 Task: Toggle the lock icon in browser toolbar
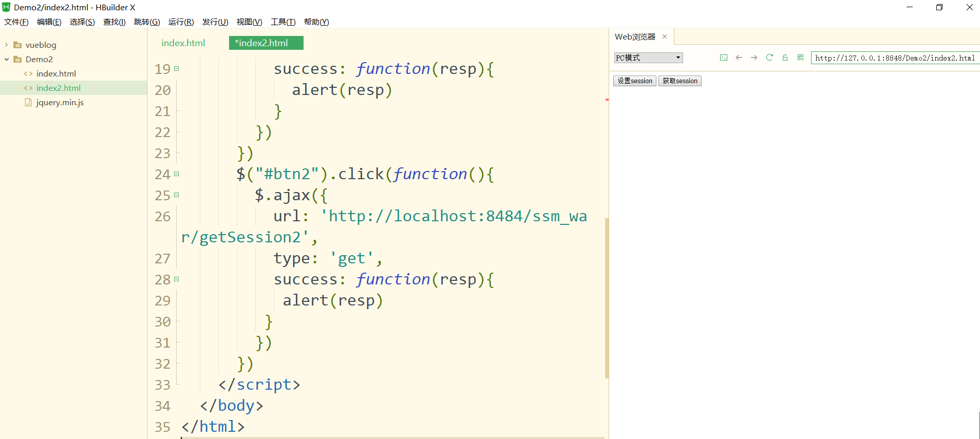point(785,58)
